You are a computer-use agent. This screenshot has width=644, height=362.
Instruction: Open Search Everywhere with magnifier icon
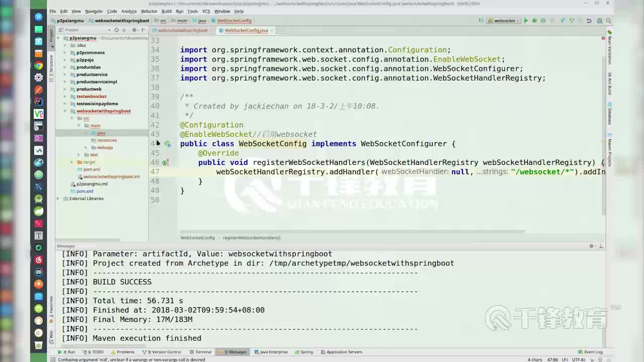[x=608, y=21]
